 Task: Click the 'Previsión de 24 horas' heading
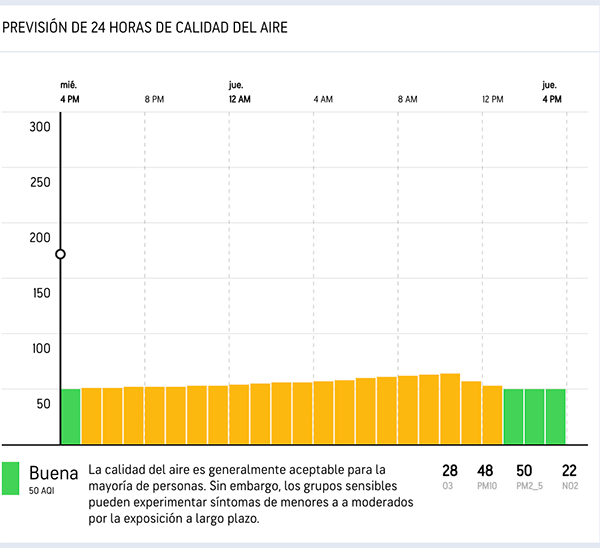coord(145,27)
